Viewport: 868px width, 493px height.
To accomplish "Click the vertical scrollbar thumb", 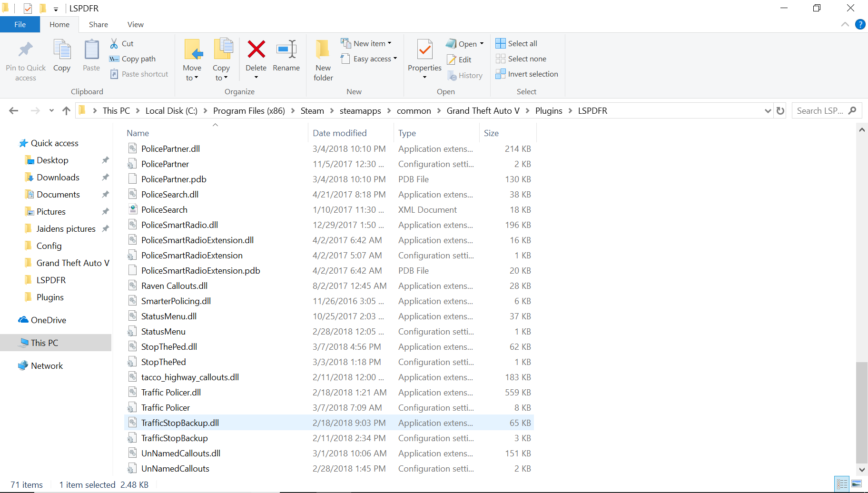I will pyautogui.click(x=861, y=412).
